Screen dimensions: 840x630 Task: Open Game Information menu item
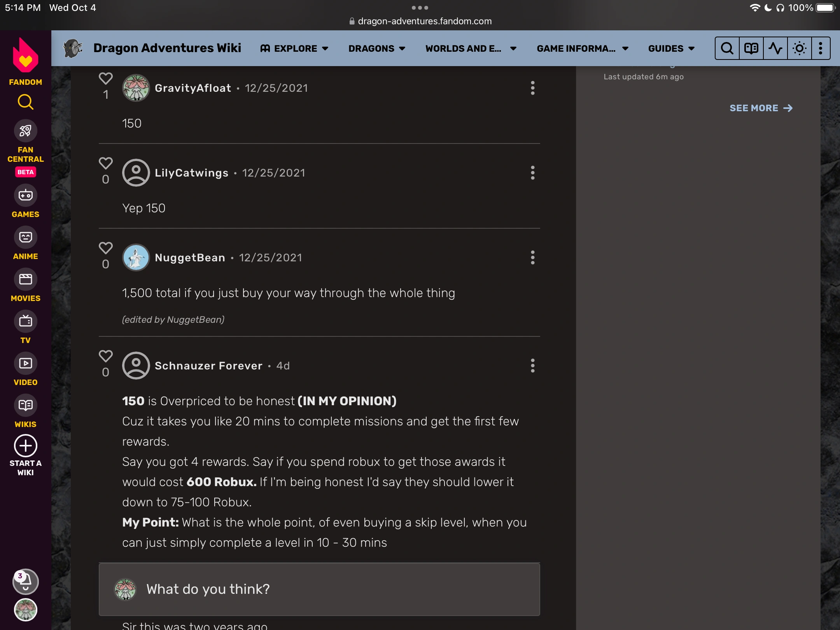pos(582,48)
